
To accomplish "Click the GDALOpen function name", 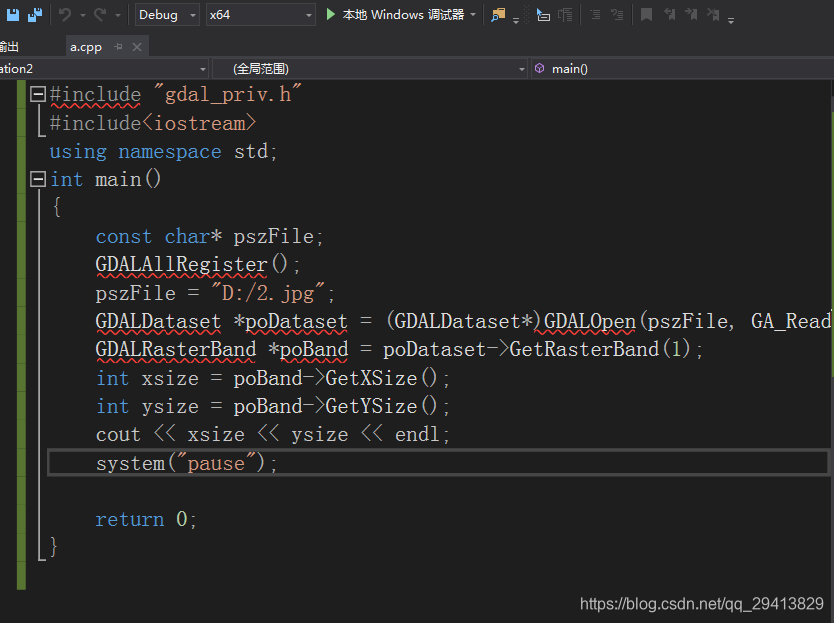I will [x=589, y=321].
